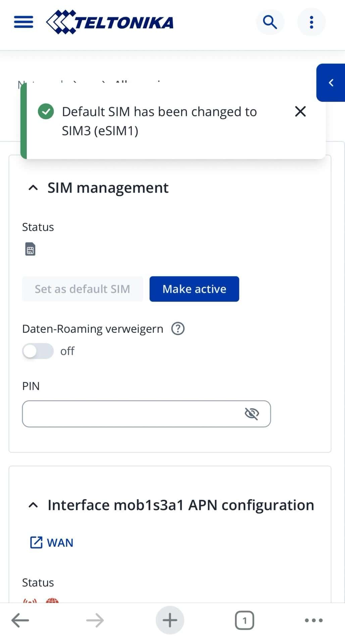Open the three-dot options menu in the header
Screen dimensions: 345x644
coord(311,22)
